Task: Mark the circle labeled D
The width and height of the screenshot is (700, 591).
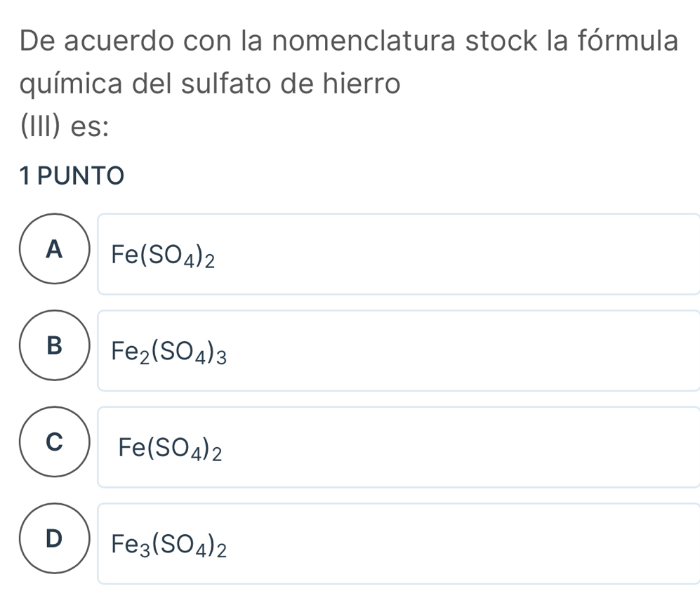Action: click(53, 539)
